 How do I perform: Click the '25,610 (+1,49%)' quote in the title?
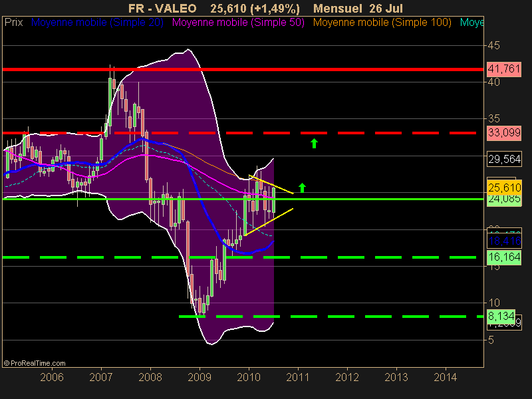(x=255, y=8)
